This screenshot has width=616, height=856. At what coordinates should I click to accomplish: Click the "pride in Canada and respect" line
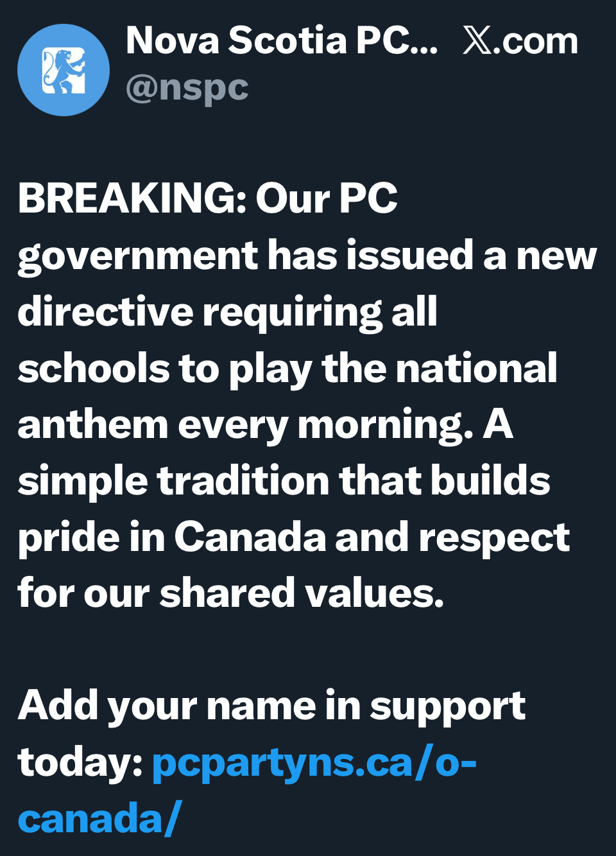coord(293,537)
